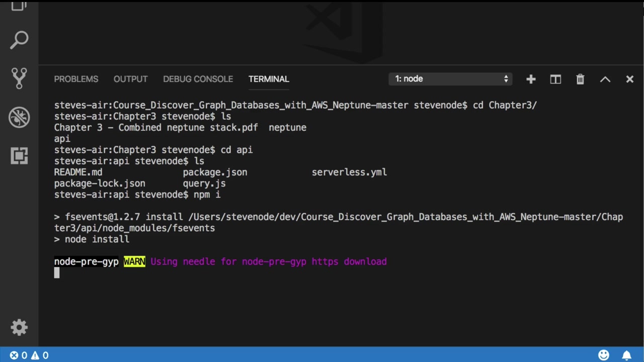Open the Debug Console tab

point(198,79)
